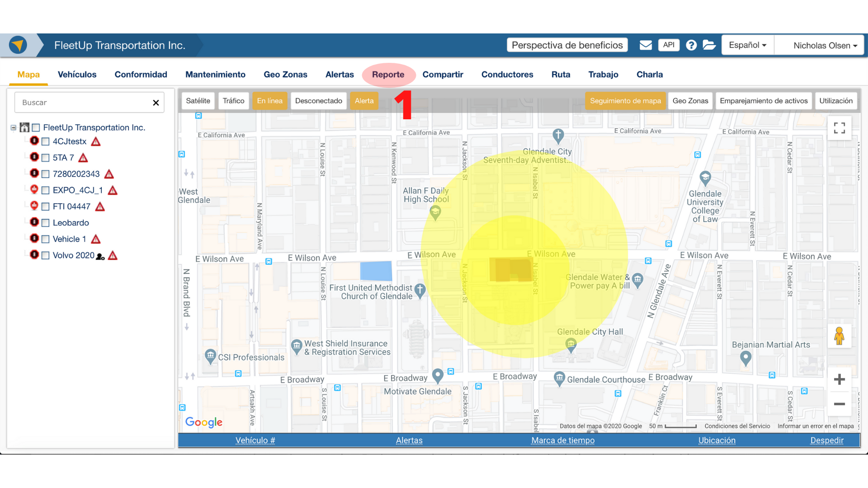Sort by Vehículo # column

255,441
